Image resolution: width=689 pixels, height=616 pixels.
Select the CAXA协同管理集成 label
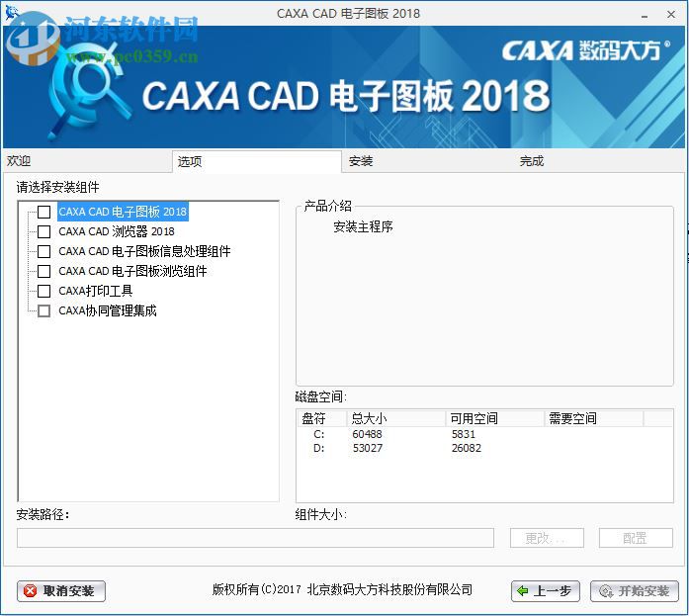tap(108, 310)
